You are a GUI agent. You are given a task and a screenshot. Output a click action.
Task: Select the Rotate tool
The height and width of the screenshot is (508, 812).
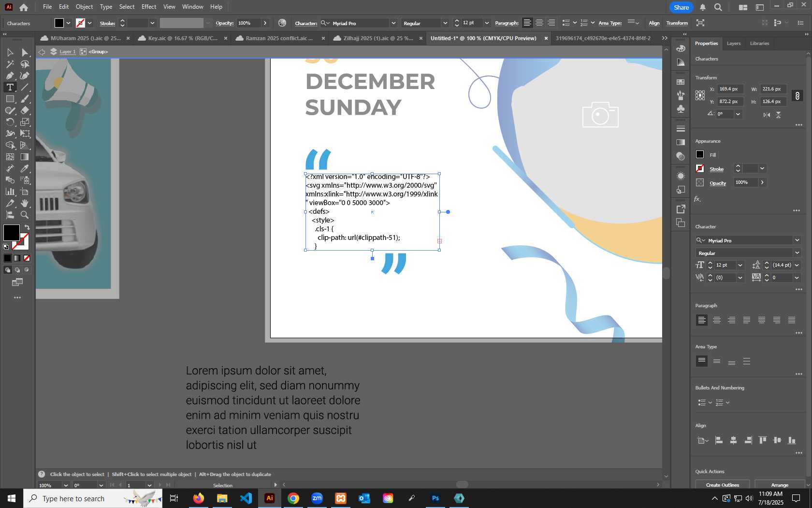(x=10, y=122)
